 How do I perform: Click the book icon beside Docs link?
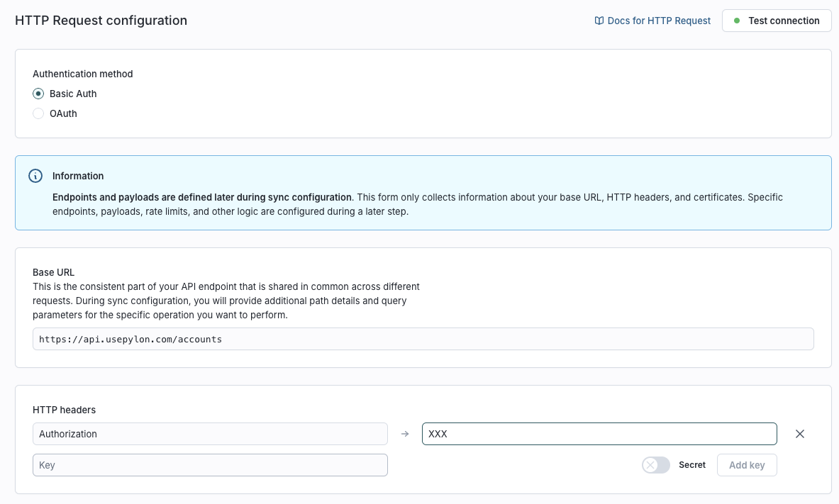(599, 21)
